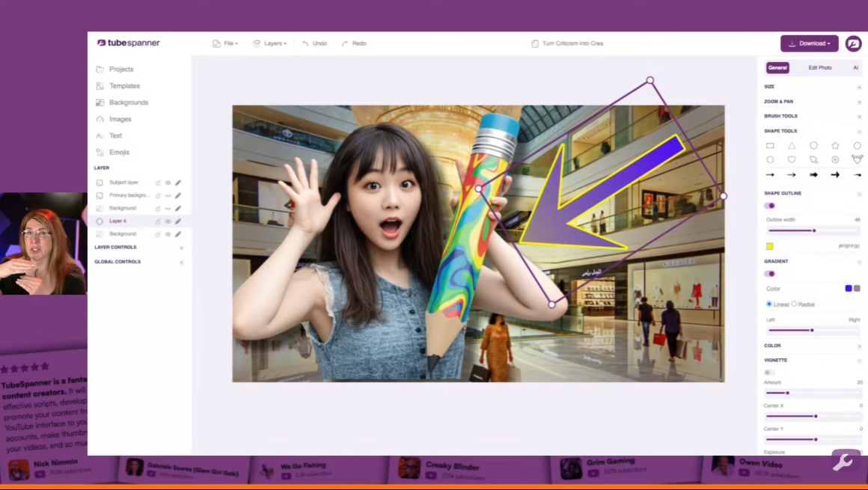Select the triangle shape tool
The height and width of the screenshot is (490, 868).
click(x=792, y=146)
